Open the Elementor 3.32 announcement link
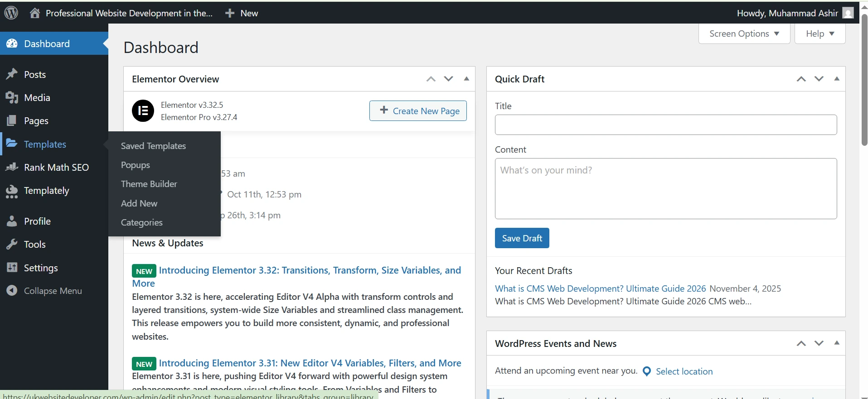This screenshot has height=399, width=868. click(x=296, y=277)
